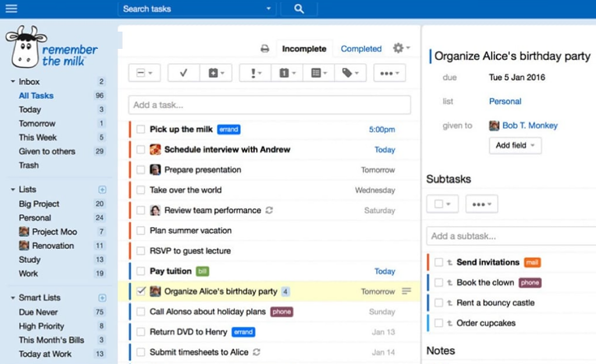Open the subtask selection dropdown
Image resolution: width=596 pixels, height=364 pixels.
coord(442,204)
